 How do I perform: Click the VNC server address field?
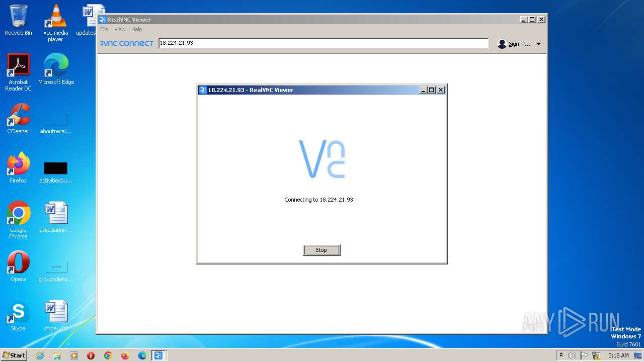[324, 43]
